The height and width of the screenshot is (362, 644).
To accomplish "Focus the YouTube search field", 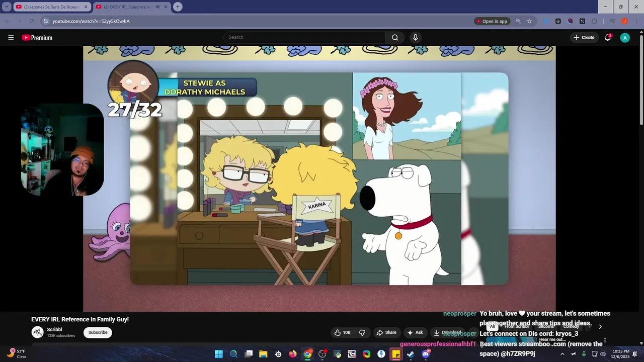I will coord(304,37).
